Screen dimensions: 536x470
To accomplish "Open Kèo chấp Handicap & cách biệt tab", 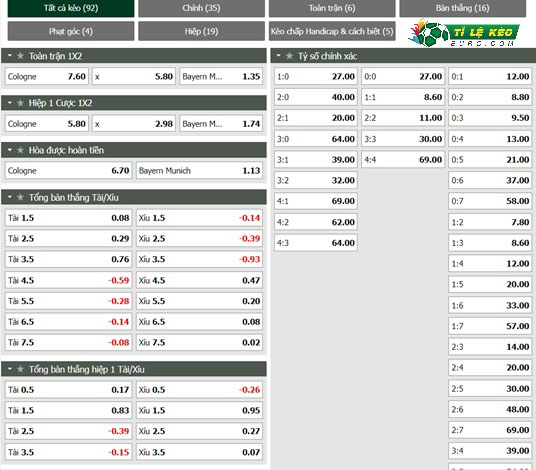I will pos(332,31).
